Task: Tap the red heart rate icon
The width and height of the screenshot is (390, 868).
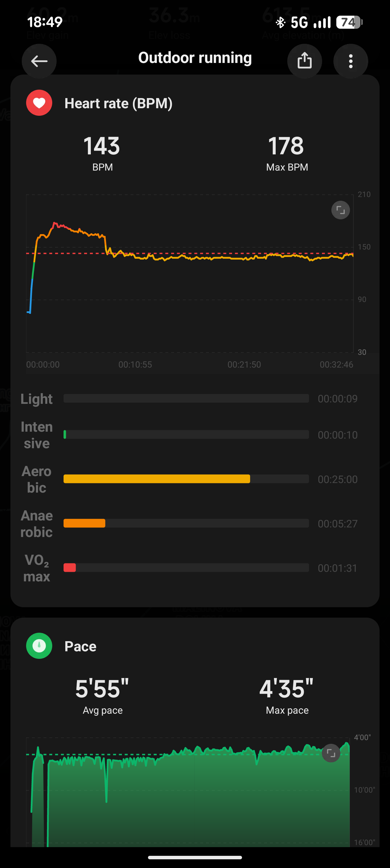Action: (x=39, y=103)
